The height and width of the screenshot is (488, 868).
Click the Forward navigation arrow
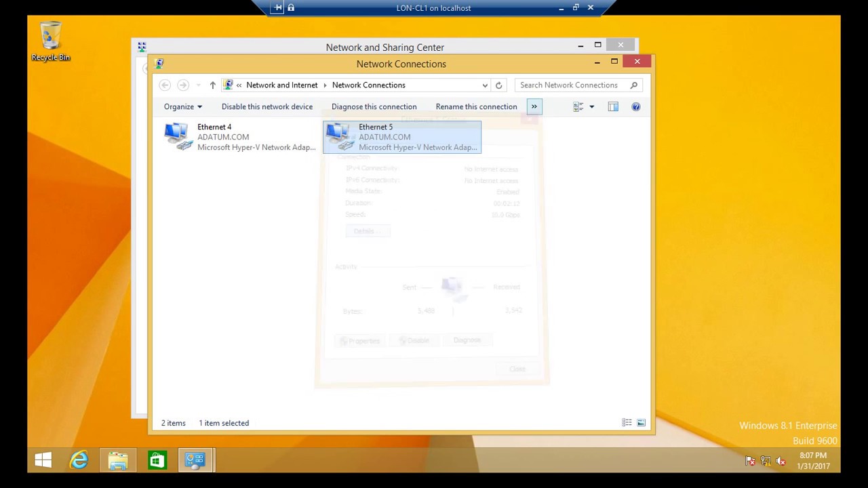tap(183, 85)
